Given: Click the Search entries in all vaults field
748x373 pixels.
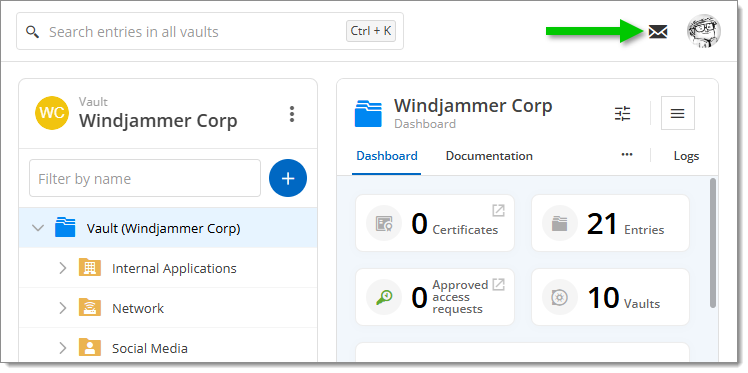Looking at the screenshot, I should point(210,31).
